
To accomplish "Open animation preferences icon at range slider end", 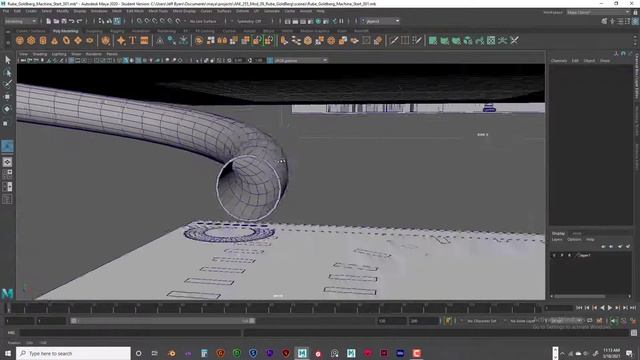I will point(632,321).
